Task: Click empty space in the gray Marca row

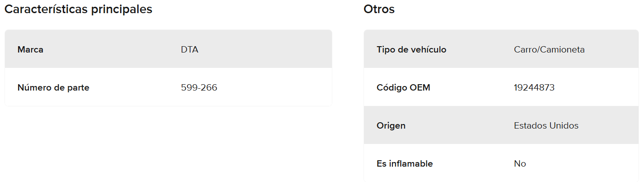Action: pyautogui.click(x=271, y=49)
